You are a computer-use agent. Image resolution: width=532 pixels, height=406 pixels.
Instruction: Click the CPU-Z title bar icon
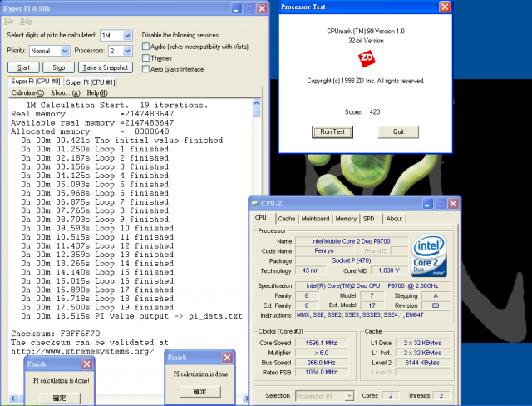pyautogui.click(x=255, y=203)
